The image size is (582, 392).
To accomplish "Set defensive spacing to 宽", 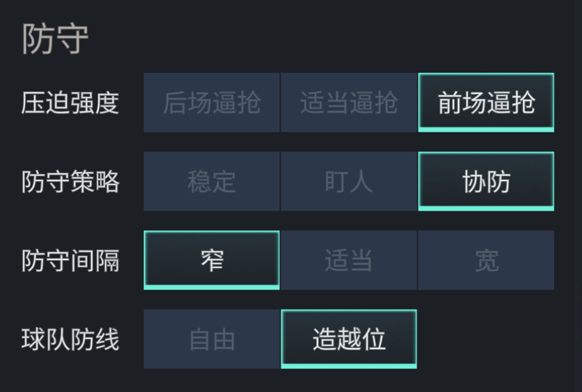I will coord(486,260).
